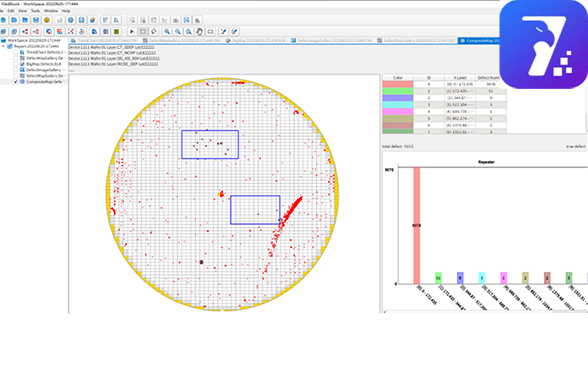The image size is (588, 382).
Task: Select the WorkSpace-20220620 root tree item
Action: [34, 40]
